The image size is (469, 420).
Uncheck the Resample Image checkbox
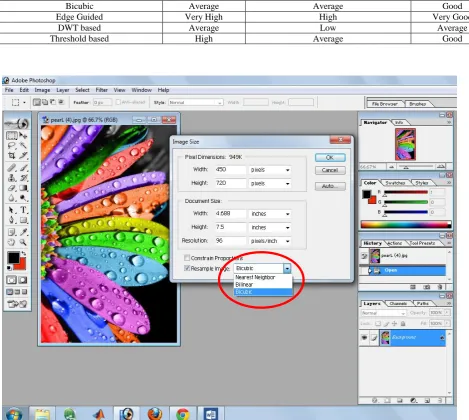pyautogui.click(x=187, y=268)
